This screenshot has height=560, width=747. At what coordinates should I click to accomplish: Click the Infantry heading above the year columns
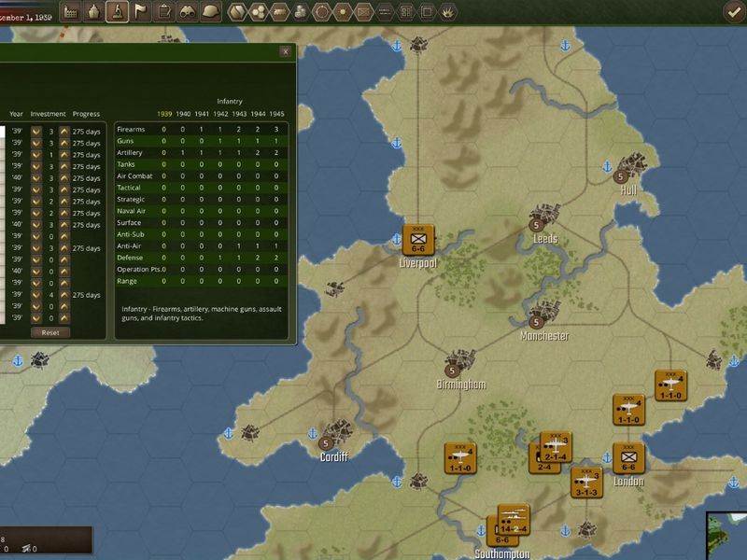coord(230,102)
